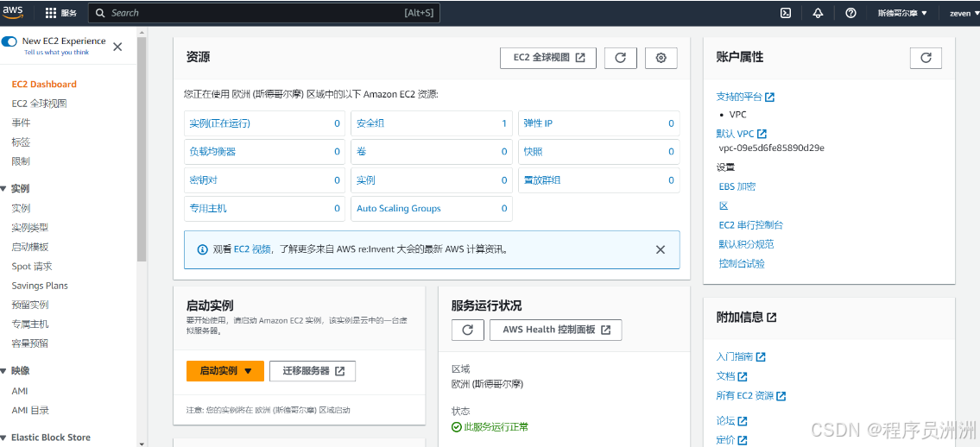This screenshot has height=447, width=980.
Task: Click the 迁移服务器 button
Action: [x=313, y=371]
